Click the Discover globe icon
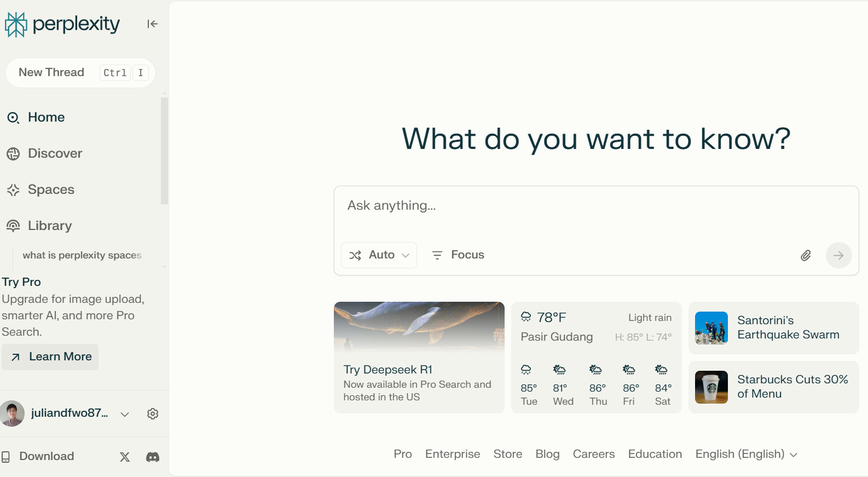Image resolution: width=868 pixels, height=477 pixels. click(13, 154)
